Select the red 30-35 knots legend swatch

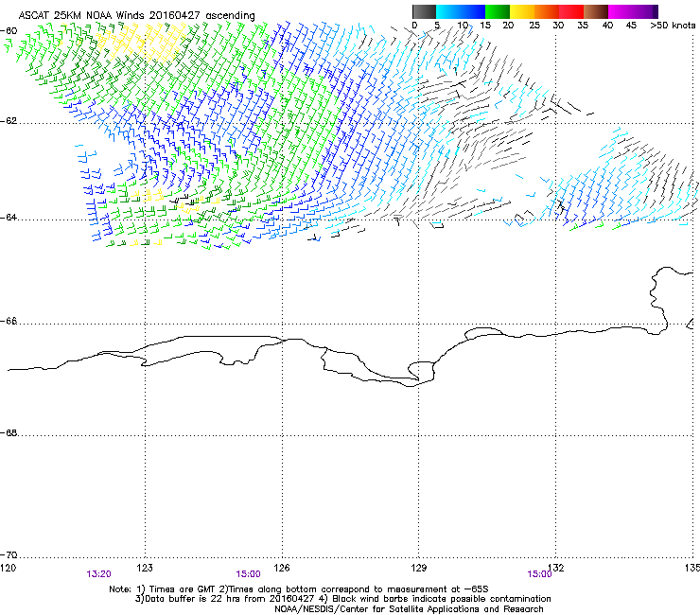pyautogui.click(x=571, y=11)
